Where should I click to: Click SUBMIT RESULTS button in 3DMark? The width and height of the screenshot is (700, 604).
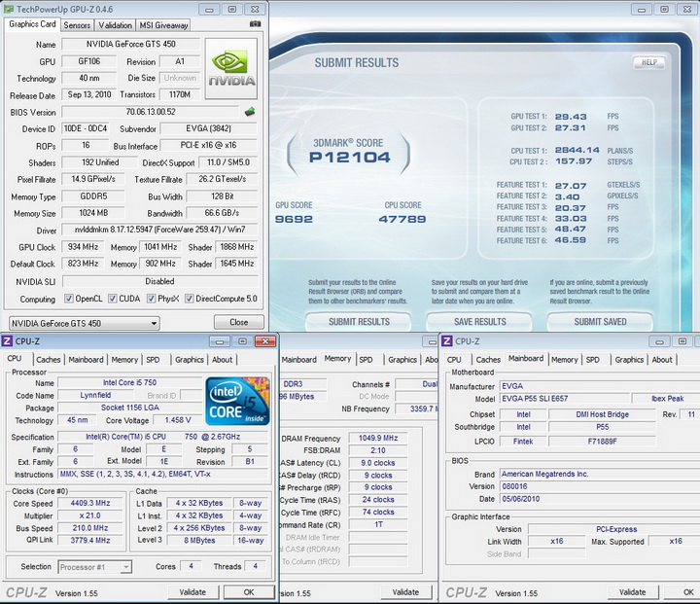pos(359,322)
